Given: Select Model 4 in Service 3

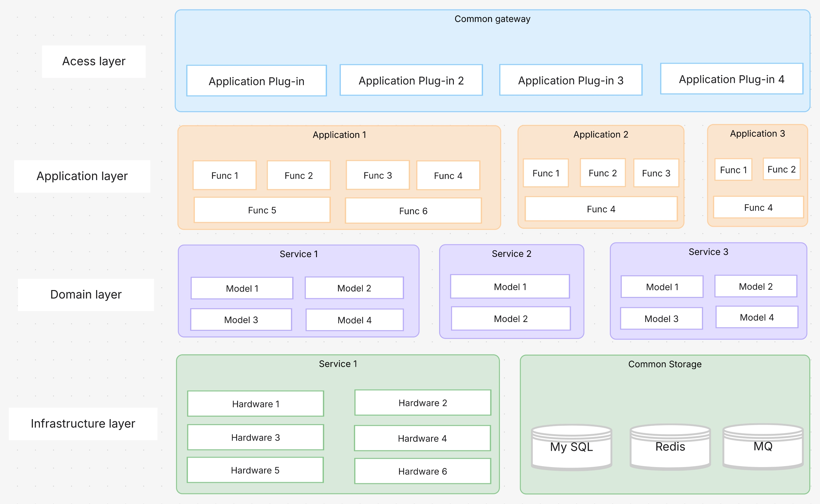Looking at the screenshot, I should tap(756, 317).
